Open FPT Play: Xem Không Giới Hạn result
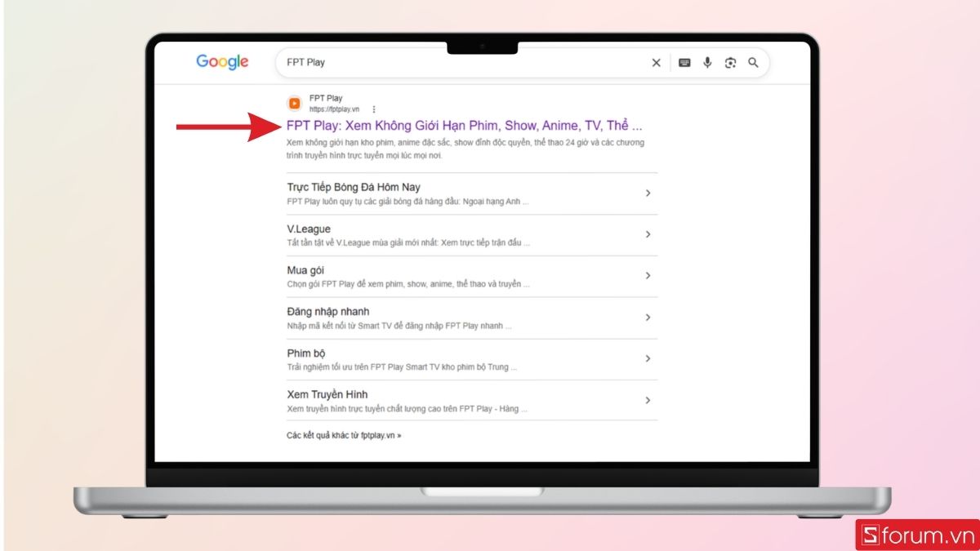This screenshot has width=980, height=551. pyautogui.click(x=464, y=127)
